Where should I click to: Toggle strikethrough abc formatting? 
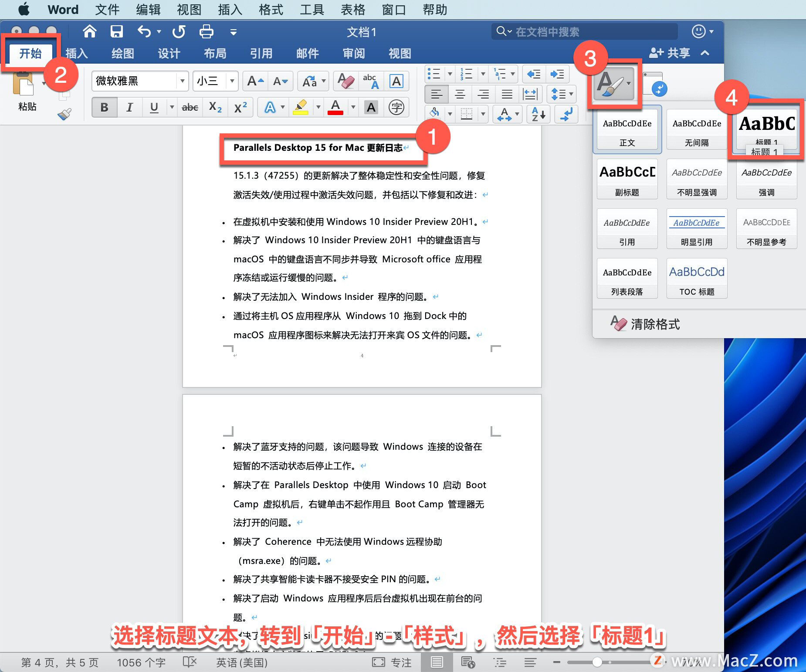[x=190, y=107]
